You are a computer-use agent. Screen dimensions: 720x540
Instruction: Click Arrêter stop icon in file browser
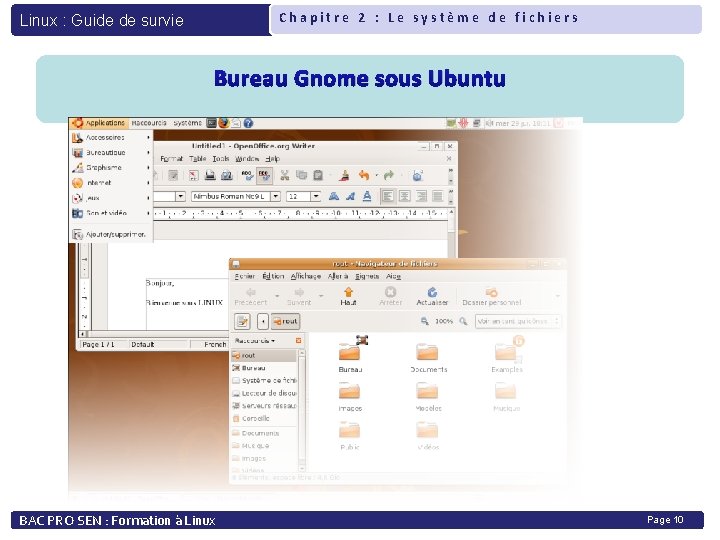click(x=391, y=296)
